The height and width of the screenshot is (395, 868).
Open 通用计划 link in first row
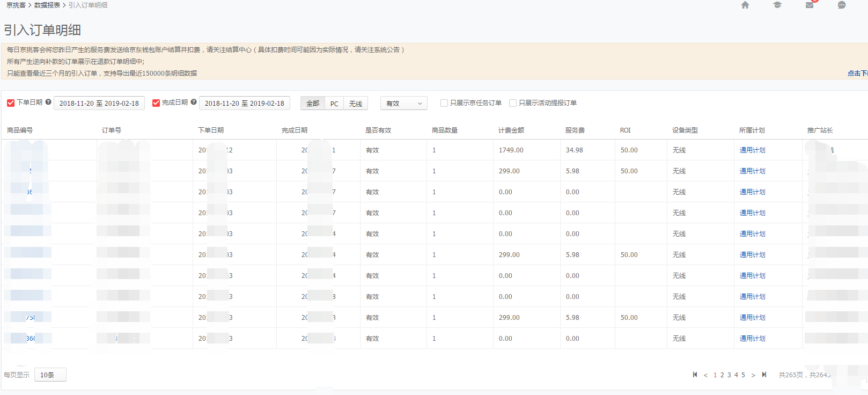[x=752, y=150]
